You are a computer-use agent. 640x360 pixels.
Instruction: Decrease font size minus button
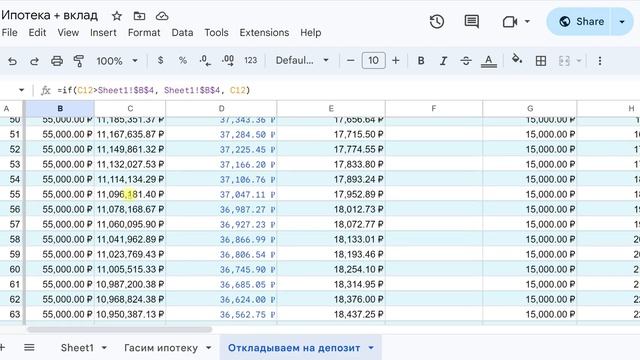tap(351, 61)
